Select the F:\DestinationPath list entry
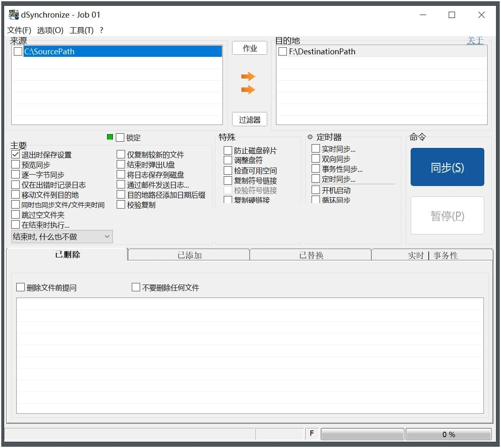The width and height of the screenshot is (501, 448). coord(322,51)
